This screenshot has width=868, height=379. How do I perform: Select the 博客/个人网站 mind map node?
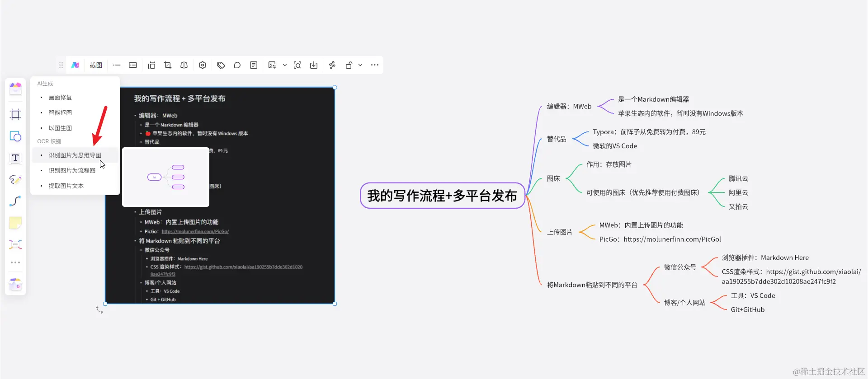(684, 303)
